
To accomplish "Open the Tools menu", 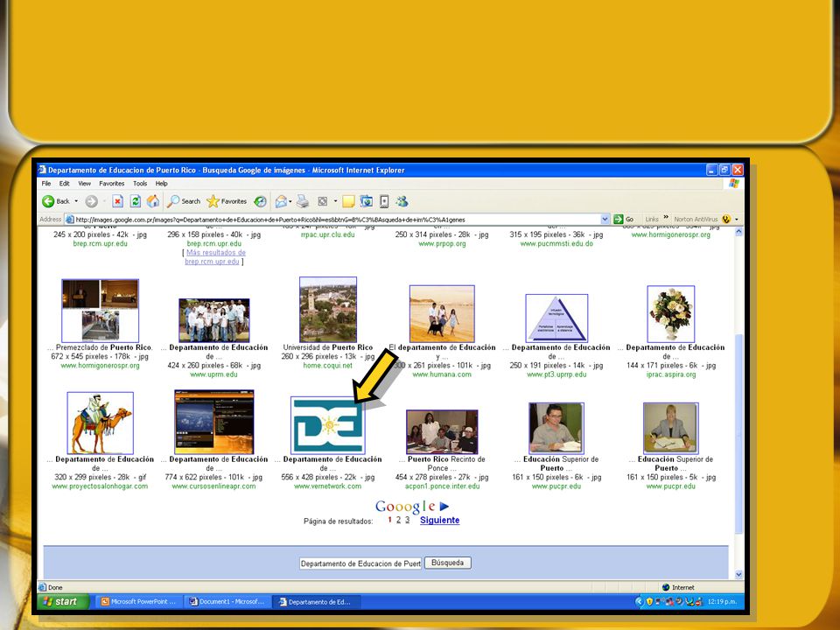I will point(140,183).
